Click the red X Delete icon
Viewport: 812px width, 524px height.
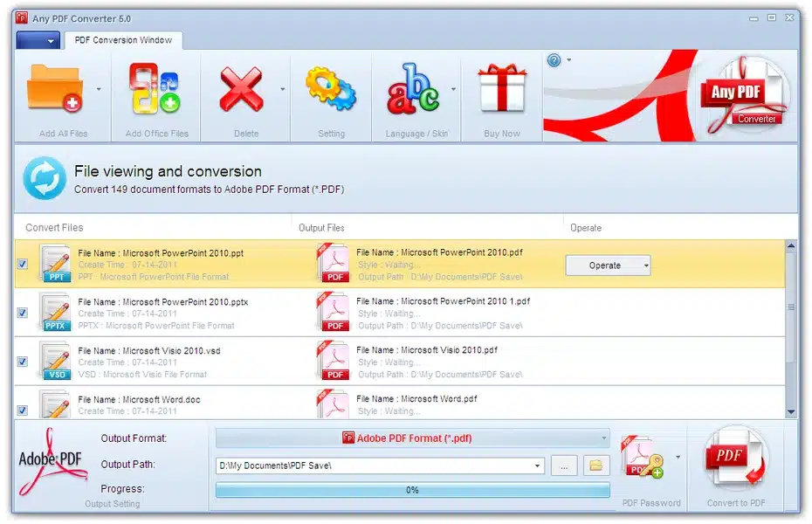tap(241, 89)
